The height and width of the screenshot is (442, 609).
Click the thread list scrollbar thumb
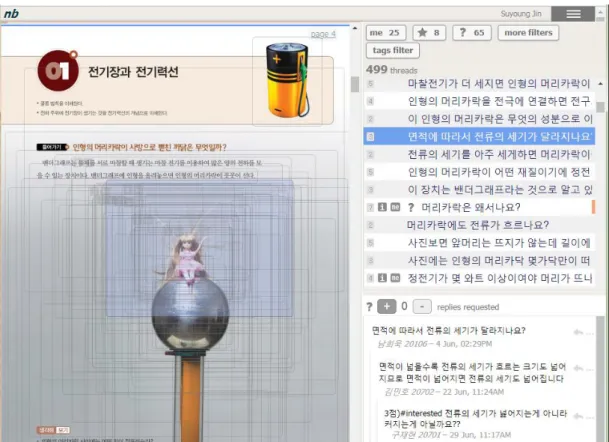pyautogui.click(x=600, y=106)
